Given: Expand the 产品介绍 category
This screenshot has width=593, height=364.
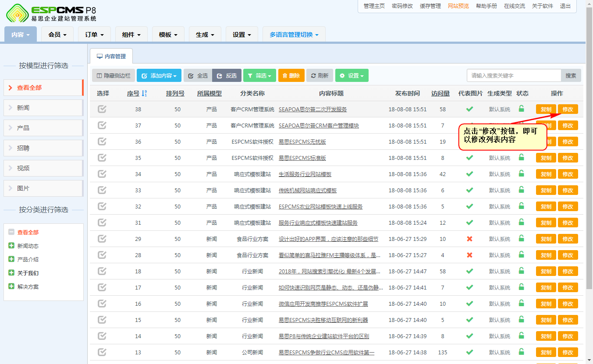Looking at the screenshot, I should [11, 259].
